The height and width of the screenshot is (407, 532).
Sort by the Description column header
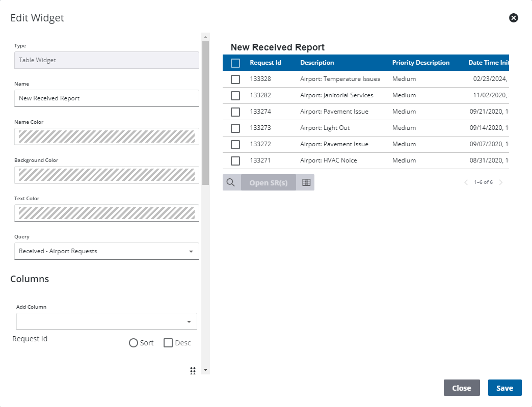[317, 63]
